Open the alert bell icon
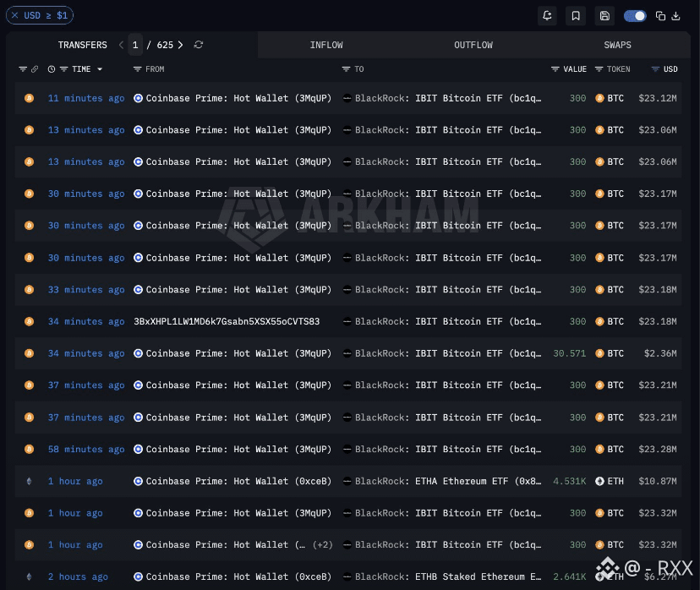The image size is (700, 590). (547, 16)
